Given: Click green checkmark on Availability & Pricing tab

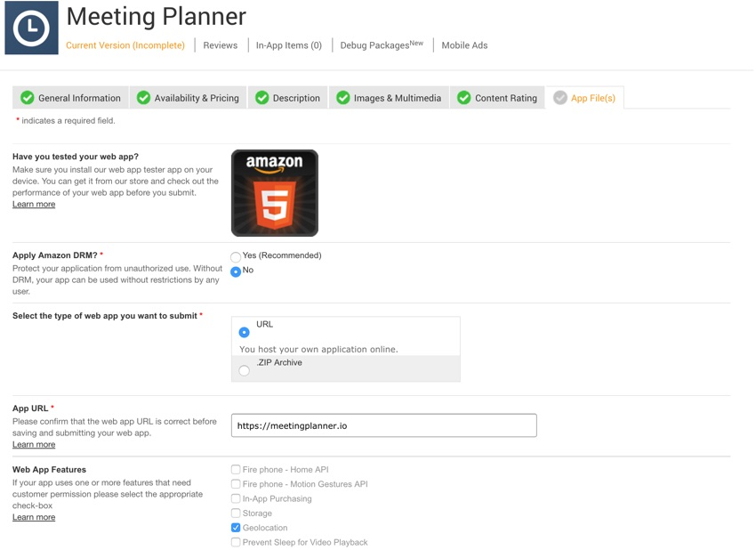Looking at the screenshot, I should 143,98.
